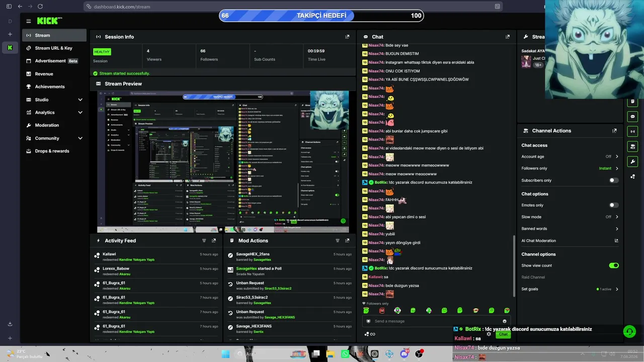Image resolution: width=644 pixels, height=362 pixels.
Task: Pop out the Chat panel
Action: click(x=508, y=37)
